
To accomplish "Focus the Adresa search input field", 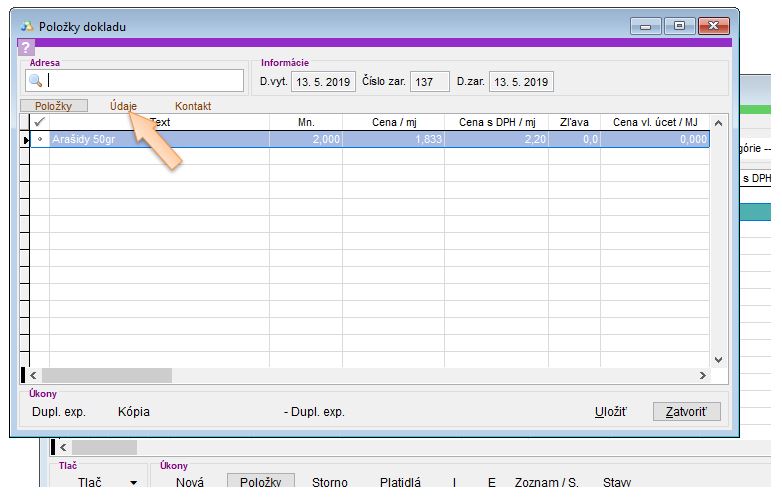I will [145, 81].
